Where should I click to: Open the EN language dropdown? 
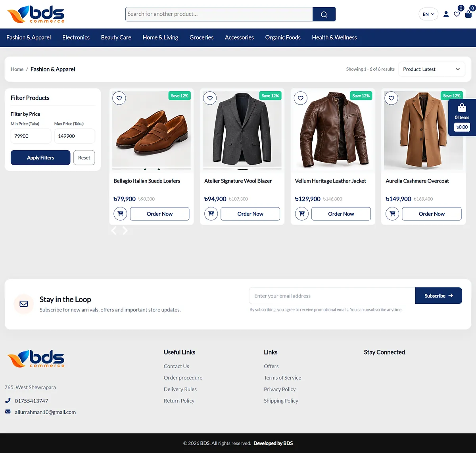point(428,14)
